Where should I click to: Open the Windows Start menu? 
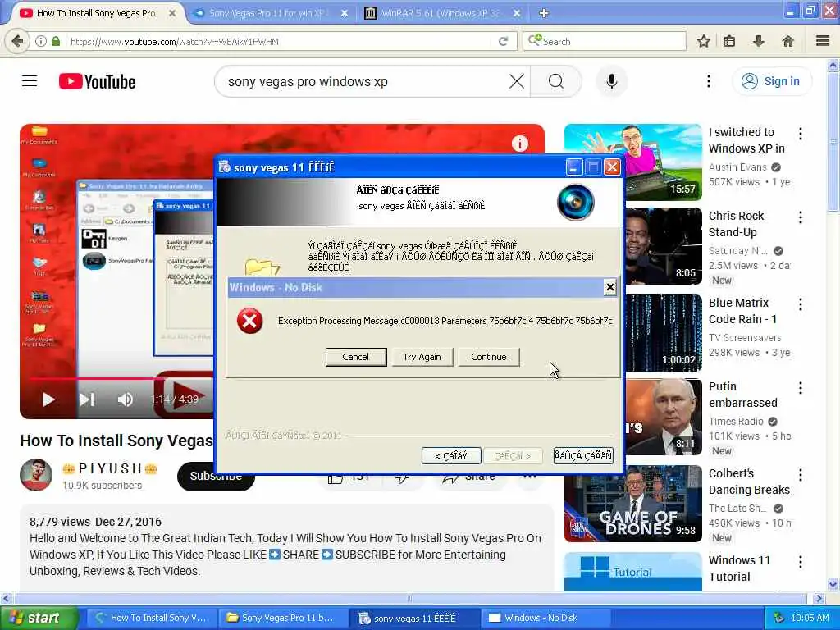[39, 618]
